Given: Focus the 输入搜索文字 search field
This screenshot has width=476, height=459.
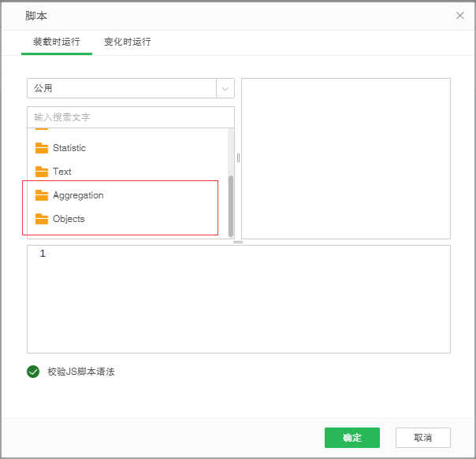Looking at the screenshot, I should (x=130, y=117).
